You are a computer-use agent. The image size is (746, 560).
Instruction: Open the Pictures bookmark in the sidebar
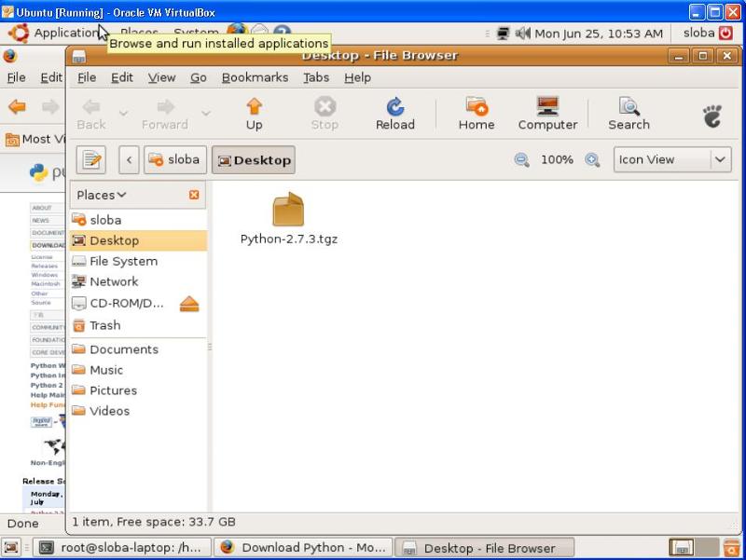pos(138,390)
